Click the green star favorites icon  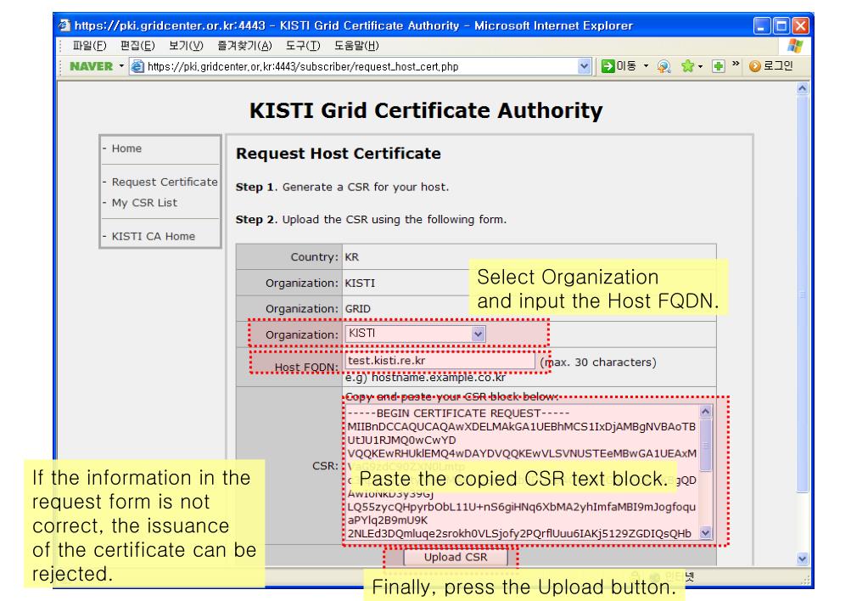coord(687,66)
